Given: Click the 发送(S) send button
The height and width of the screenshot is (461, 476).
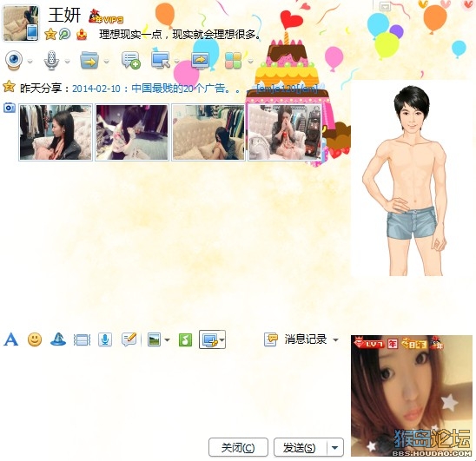Looking at the screenshot, I should pyautogui.click(x=300, y=447).
